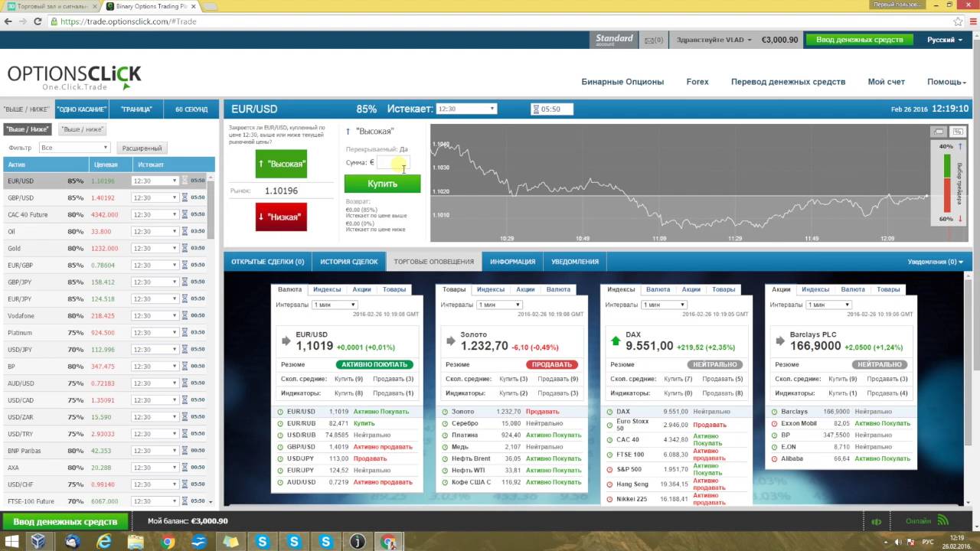Open the messages envelope icon in header

click(650, 40)
